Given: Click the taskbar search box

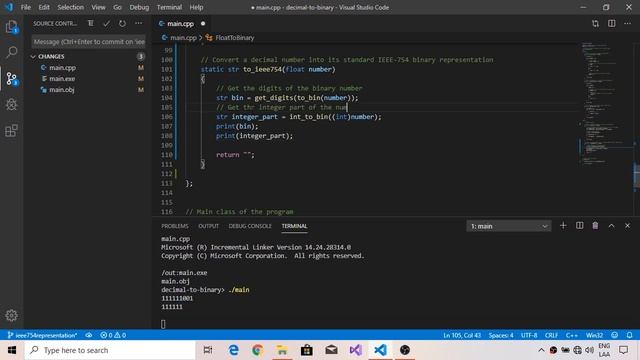Looking at the screenshot, I should click(110, 350).
